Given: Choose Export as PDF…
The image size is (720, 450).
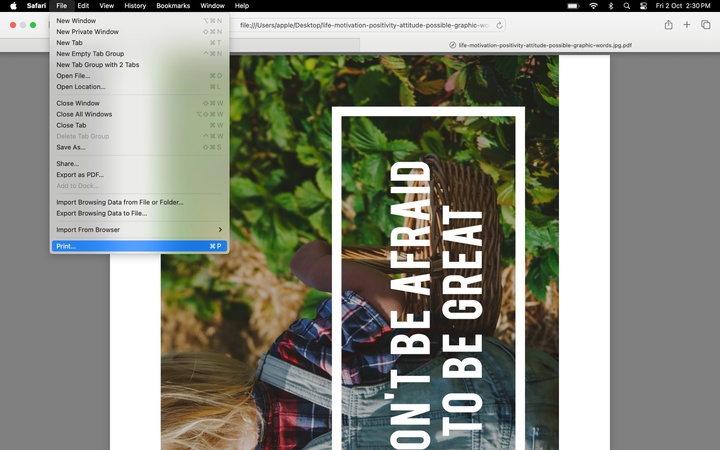Looking at the screenshot, I should coord(139,175).
